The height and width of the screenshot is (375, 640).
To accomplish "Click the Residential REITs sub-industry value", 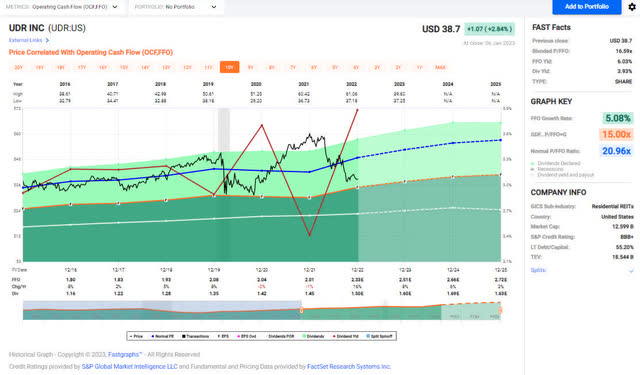I will click(x=613, y=206).
